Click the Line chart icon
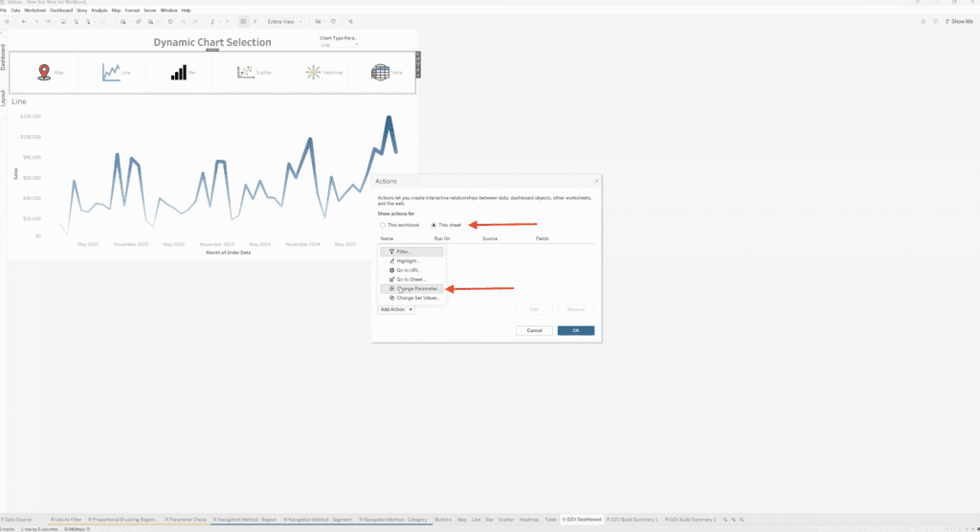Viewport: 980px width, 532px height. [x=111, y=73]
